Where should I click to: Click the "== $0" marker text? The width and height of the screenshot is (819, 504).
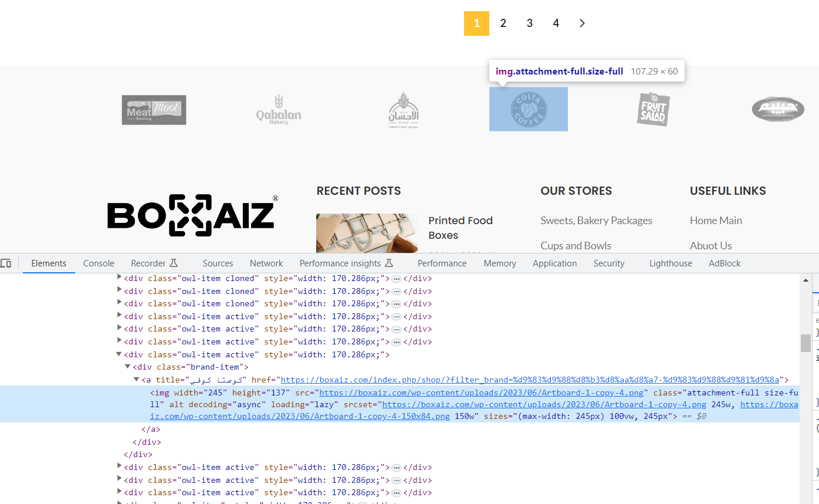pyautogui.click(x=694, y=417)
